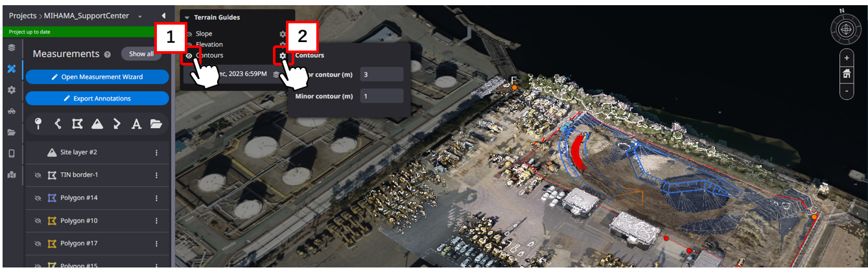Open the Slope settings gear
Viewport: 868px width, 272px height.
click(283, 34)
